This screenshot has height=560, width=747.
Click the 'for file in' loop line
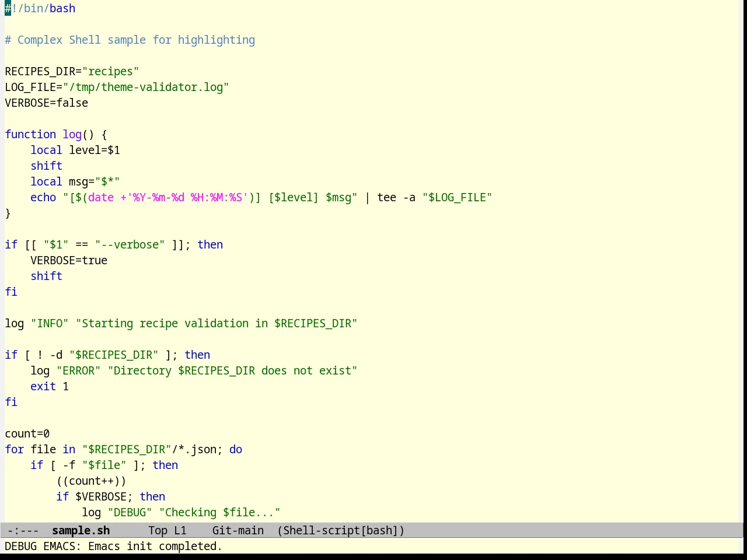pos(124,449)
